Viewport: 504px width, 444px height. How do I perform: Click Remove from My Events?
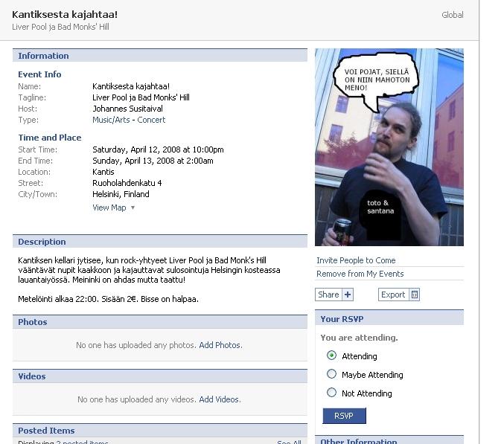(x=360, y=274)
